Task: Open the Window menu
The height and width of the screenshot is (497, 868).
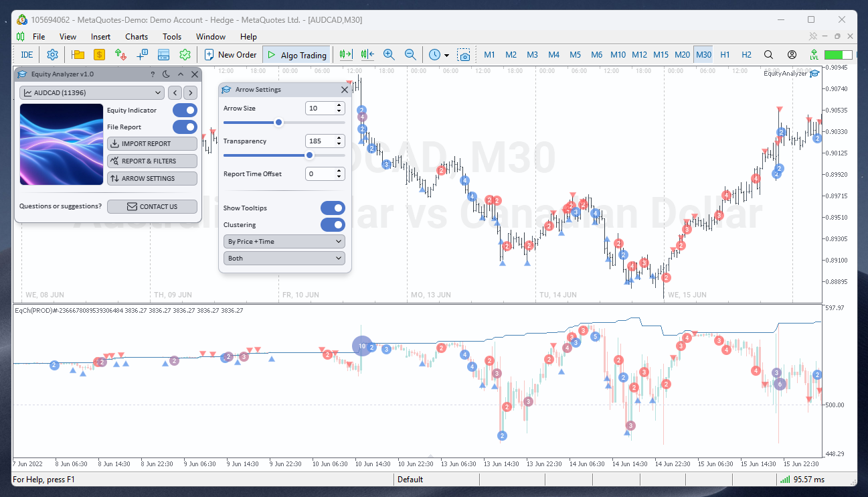Action: click(211, 37)
